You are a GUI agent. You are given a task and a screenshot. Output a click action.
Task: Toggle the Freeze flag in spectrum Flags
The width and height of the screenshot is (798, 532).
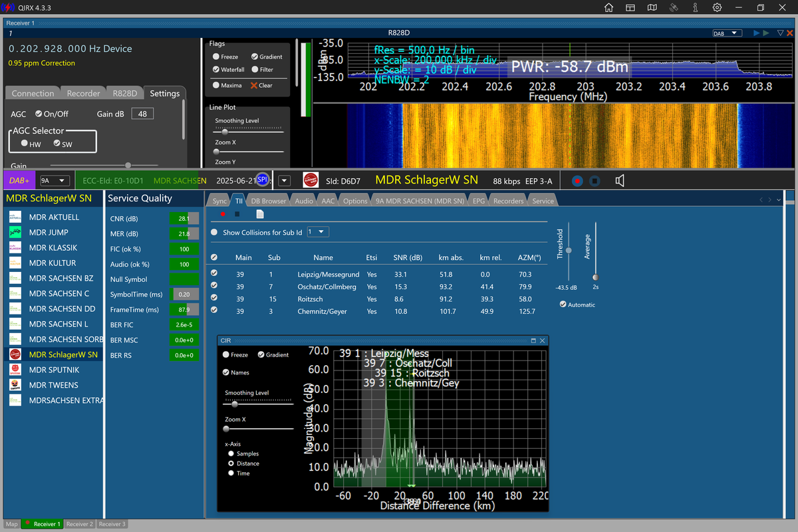click(216, 57)
